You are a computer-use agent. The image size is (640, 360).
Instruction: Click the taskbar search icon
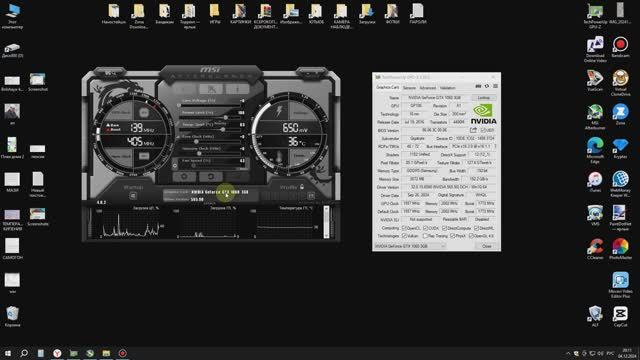(x=24, y=353)
